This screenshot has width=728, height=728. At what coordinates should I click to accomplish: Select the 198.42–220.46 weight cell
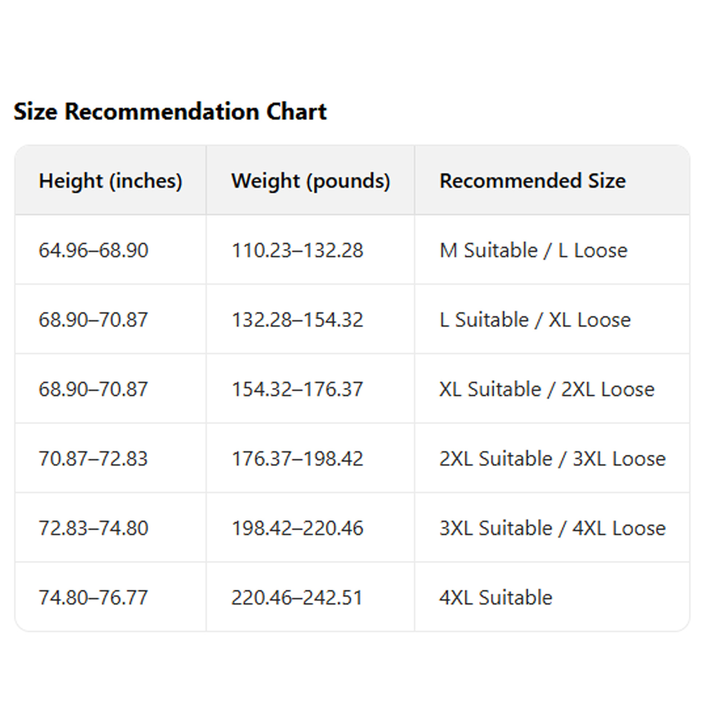point(297,528)
